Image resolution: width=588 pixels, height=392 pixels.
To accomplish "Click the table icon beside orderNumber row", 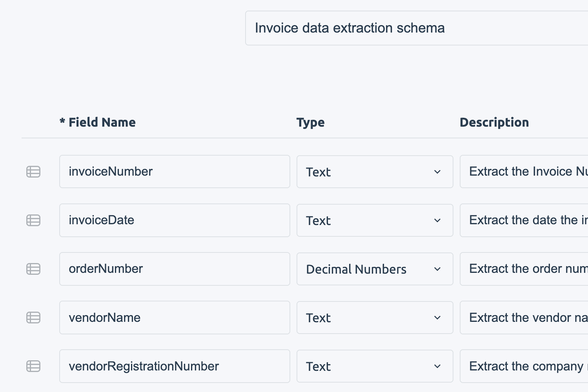I will 33,269.
